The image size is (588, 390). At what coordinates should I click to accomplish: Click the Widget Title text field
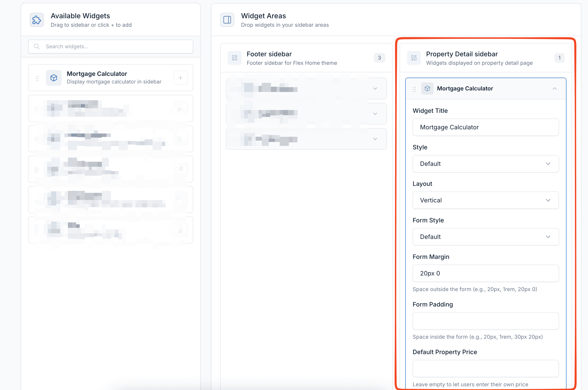[486, 127]
